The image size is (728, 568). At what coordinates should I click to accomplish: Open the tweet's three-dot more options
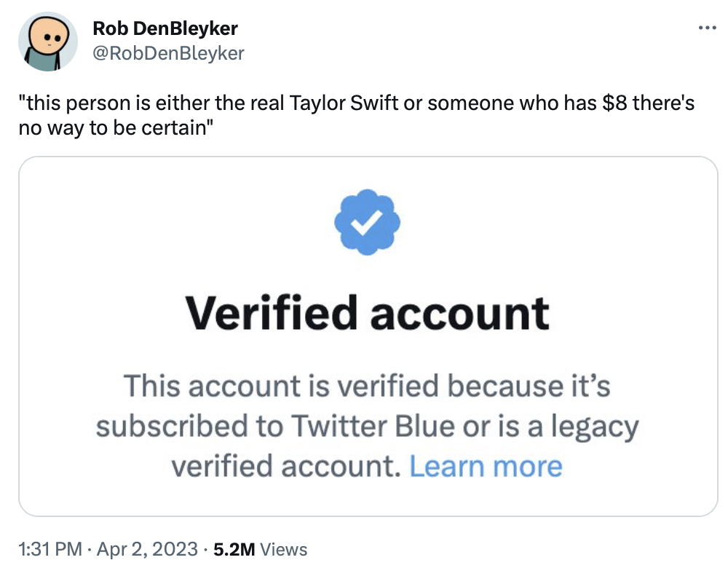point(707,28)
